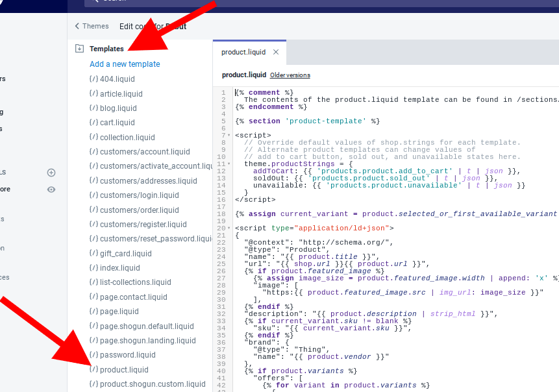Open customers/order.liquid template
Screen dimensions: 559x392
pyautogui.click(x=134, y=210)
